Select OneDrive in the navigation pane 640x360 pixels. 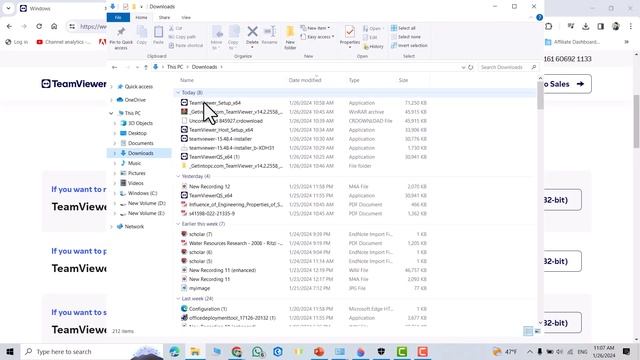click(135, 100)
